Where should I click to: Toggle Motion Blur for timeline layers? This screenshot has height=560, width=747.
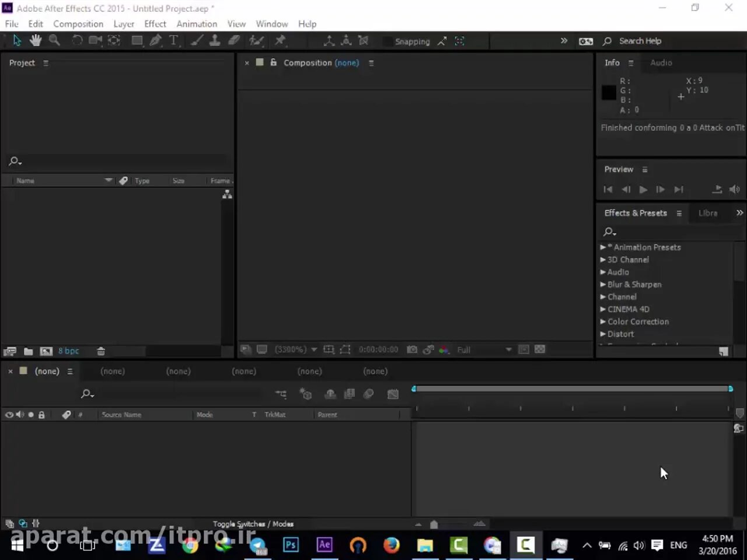(x=369, y=394)
